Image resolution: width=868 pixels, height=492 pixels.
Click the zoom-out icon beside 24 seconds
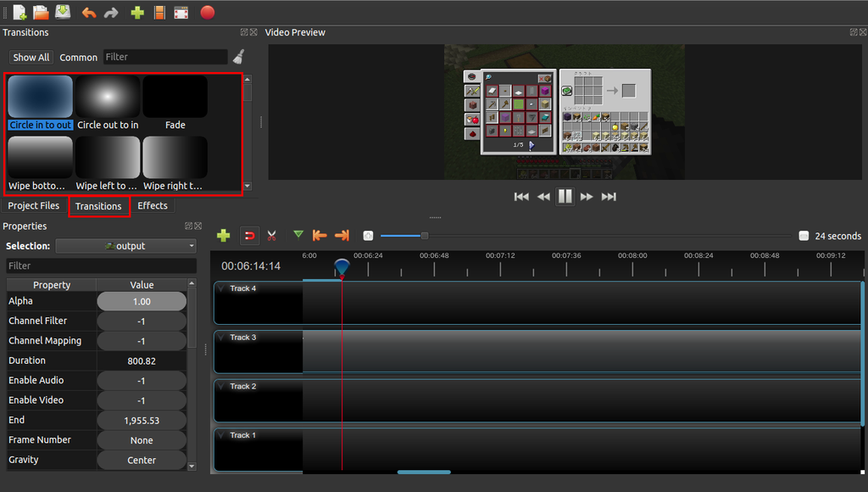[804, 236]
